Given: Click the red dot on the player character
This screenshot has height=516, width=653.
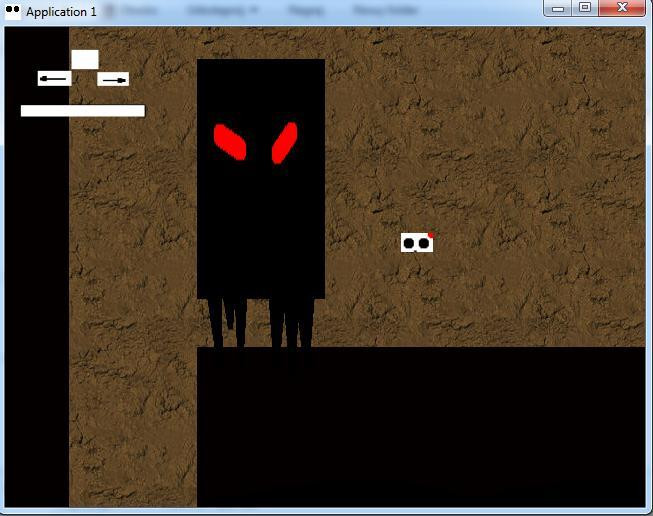Looking at the screenshot, I should (431, 235).
